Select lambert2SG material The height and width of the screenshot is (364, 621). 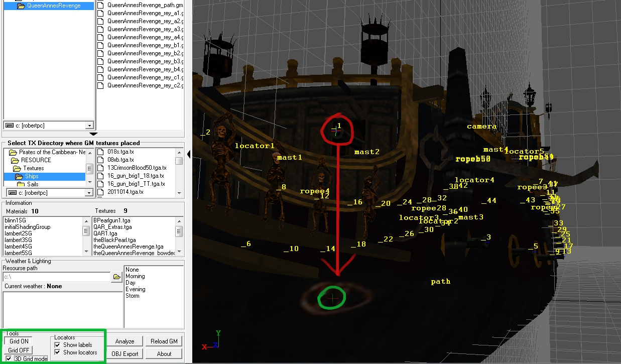(18, 233)
